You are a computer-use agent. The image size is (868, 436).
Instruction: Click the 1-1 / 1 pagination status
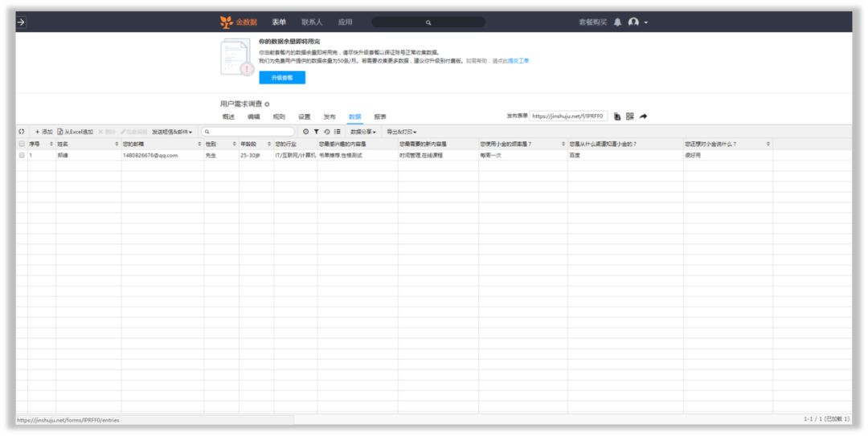[826, 419]
